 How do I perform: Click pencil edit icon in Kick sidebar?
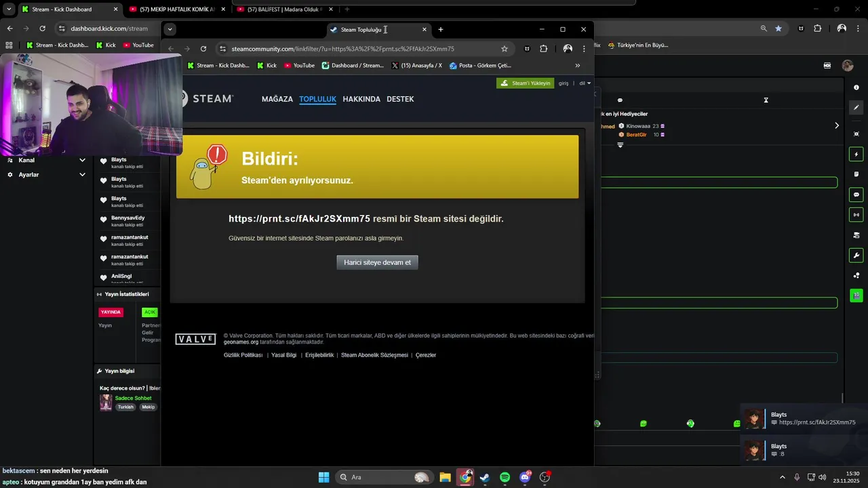pos(856,108)
